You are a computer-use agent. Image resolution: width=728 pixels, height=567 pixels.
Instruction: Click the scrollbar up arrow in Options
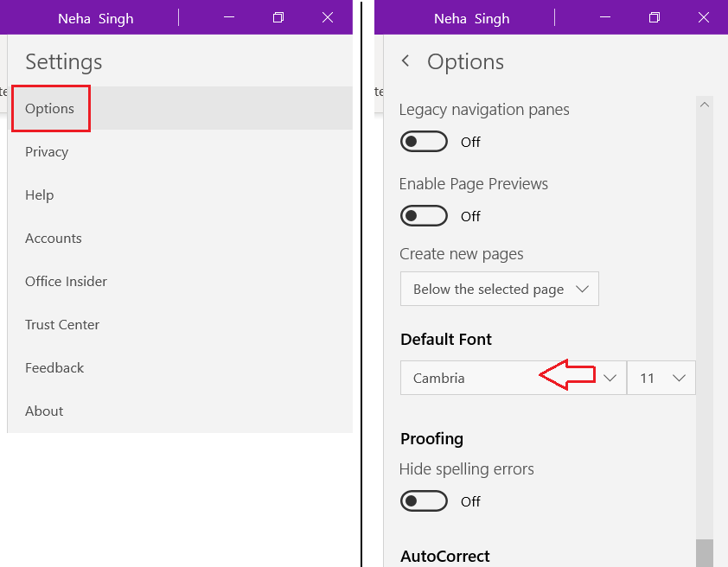(705, 105)
